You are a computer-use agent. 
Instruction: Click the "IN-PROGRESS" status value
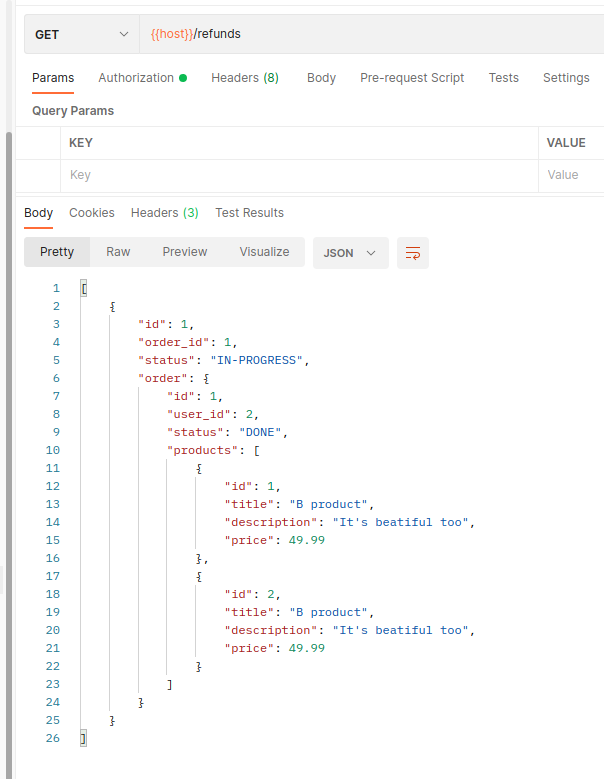click(256, 361)
